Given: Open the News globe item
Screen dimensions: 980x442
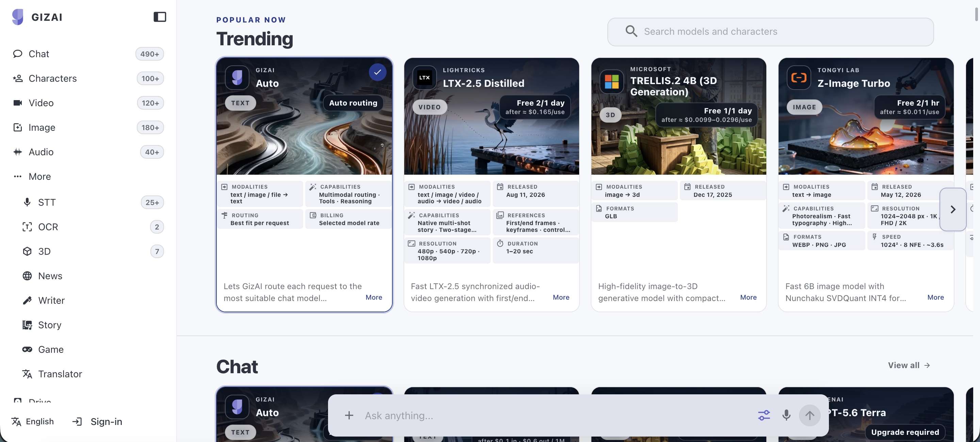Looking at the screenshot, I should 93,275.
